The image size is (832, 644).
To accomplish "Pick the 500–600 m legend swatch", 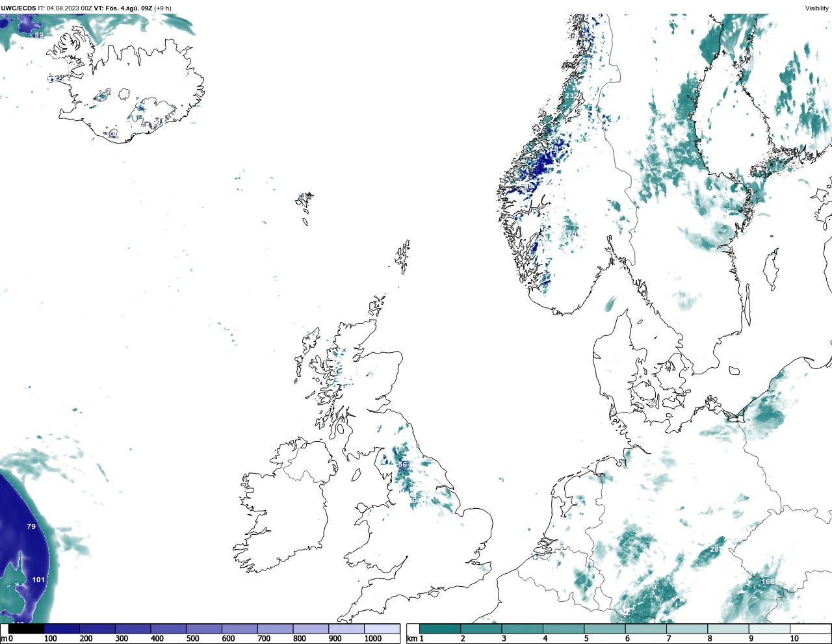I will tap(204, 628).
